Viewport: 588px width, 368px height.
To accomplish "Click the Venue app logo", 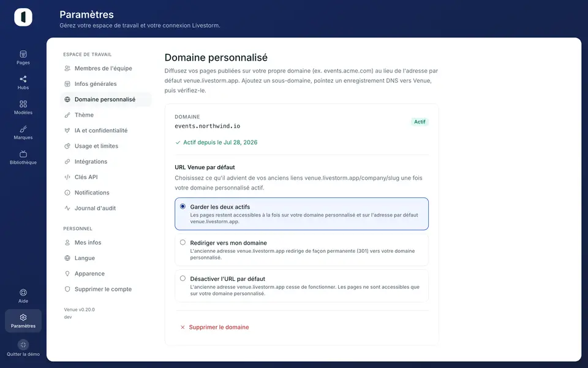I will pyautogui.click(x=23, y=17).
